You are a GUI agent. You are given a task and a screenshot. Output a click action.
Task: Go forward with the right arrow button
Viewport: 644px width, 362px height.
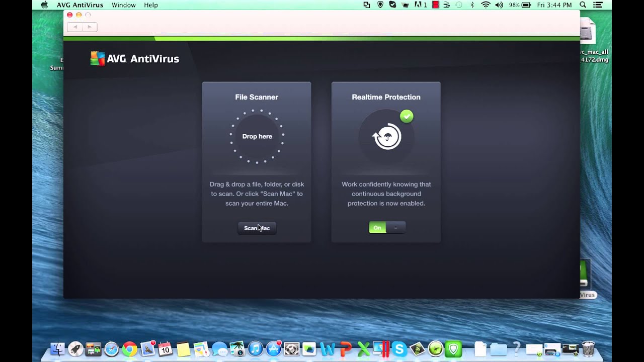(x=90, y=27)
